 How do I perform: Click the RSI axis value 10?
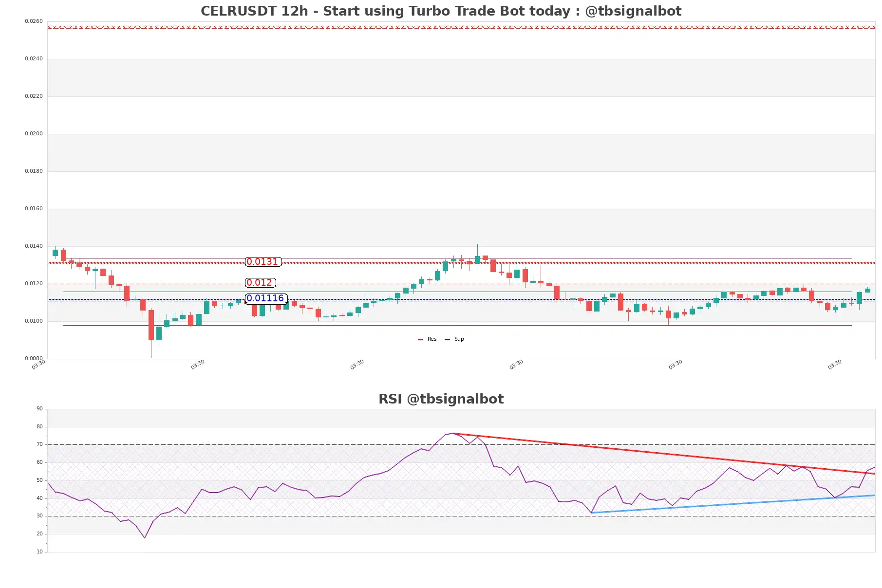click(39, 552)
